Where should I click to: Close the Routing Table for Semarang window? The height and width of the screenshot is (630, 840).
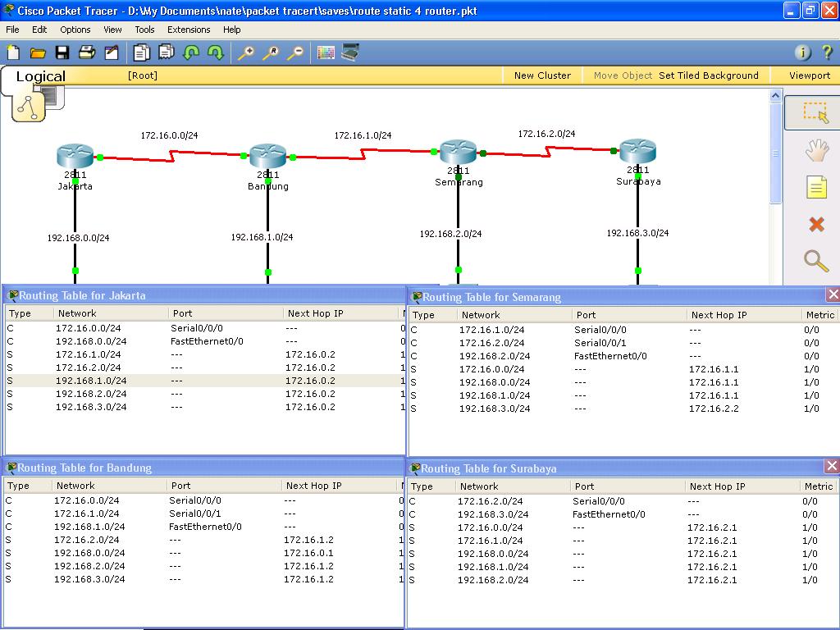click(833, 294)
